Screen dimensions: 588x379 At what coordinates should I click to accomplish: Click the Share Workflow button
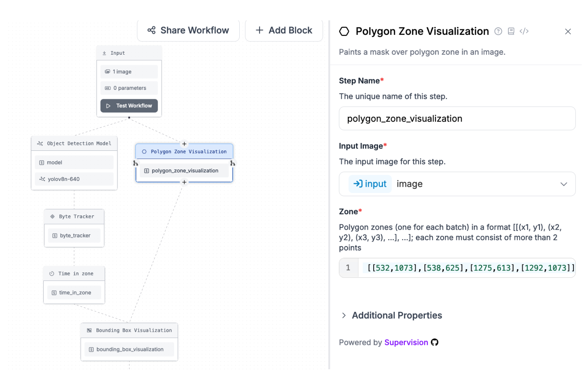[x=188, y=30]
